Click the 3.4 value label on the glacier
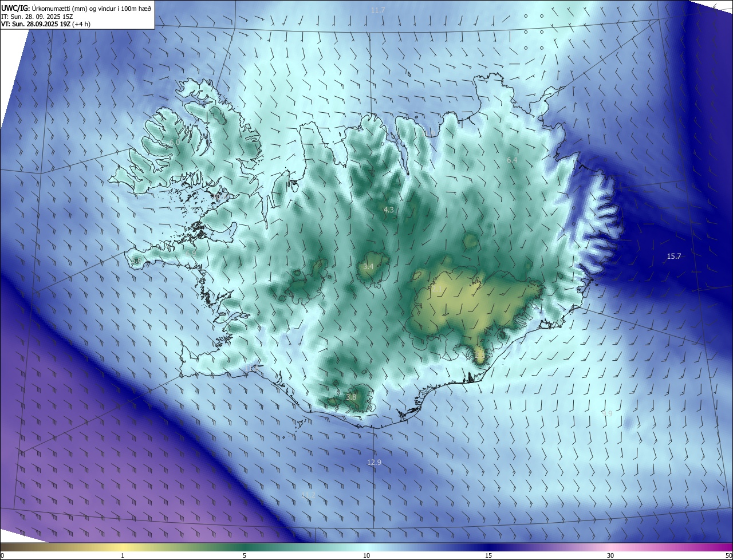The width and height of the screenshot is (733, 560). 368,267
